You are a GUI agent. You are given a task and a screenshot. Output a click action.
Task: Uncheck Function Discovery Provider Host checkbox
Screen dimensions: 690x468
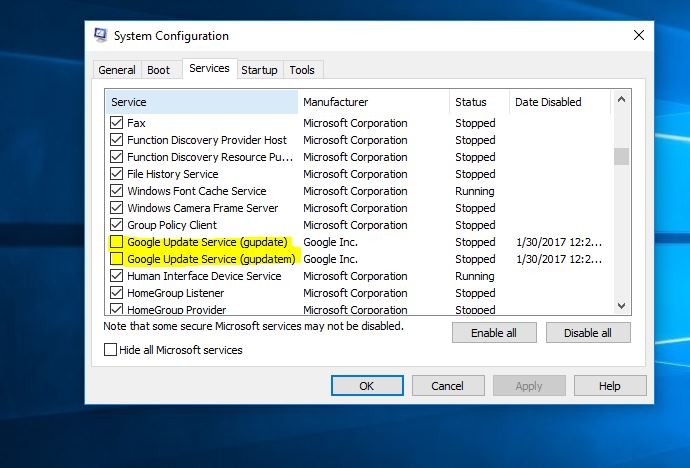(x=116, y=140)
